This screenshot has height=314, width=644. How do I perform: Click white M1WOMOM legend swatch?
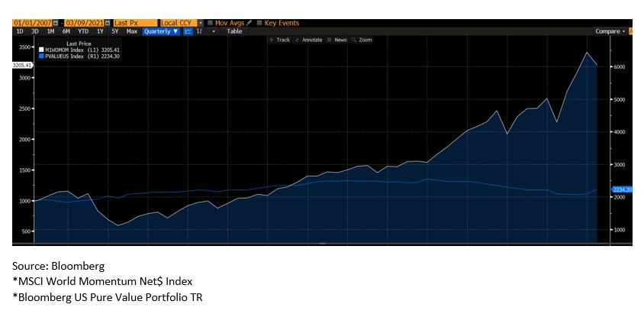click(41, 50)
